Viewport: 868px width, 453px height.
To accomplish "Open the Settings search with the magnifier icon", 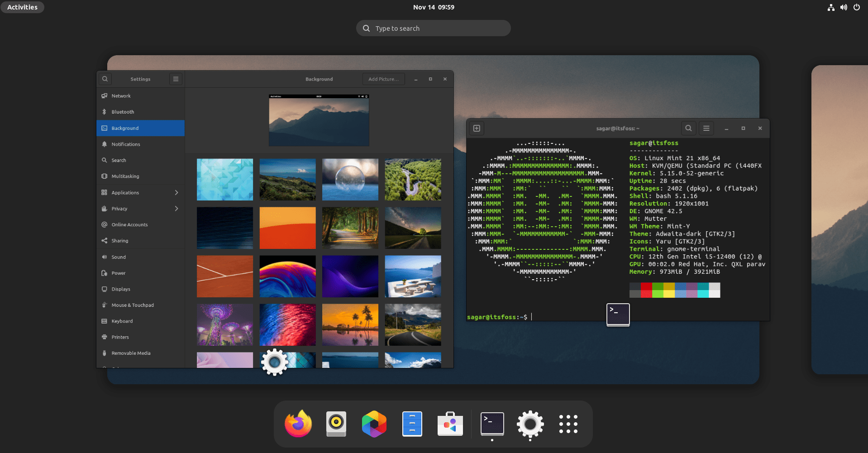I will pos(105,79).
